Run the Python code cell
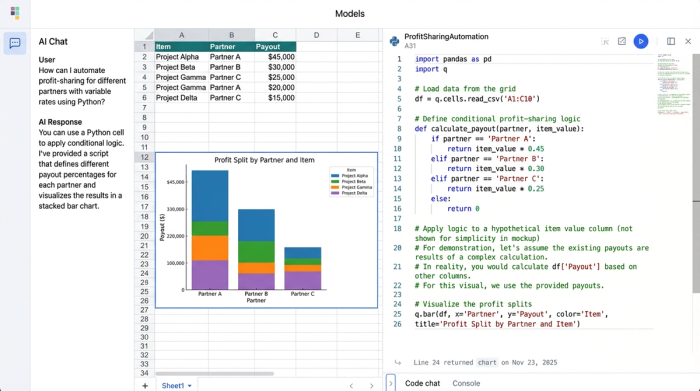The image size is (700, 391). [x=641, y=42]
